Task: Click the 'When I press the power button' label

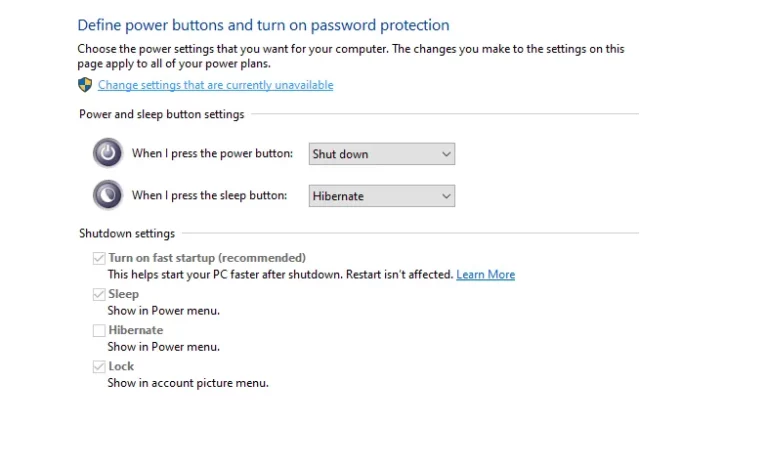Action: pyautogui.click(x=212, y=153)
